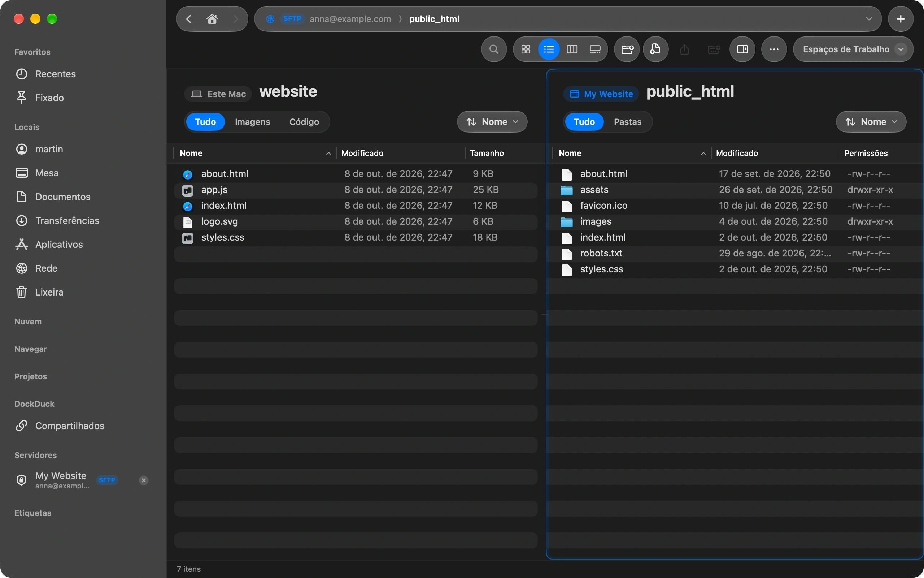Select the Pastas filter in public_html pane
Image resolution: width=924 pixels, height=578 pixels.
point(627,122)
